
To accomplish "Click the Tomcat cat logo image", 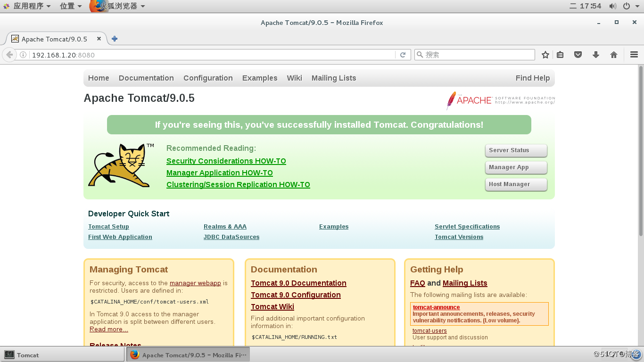I will coord(120,166).
